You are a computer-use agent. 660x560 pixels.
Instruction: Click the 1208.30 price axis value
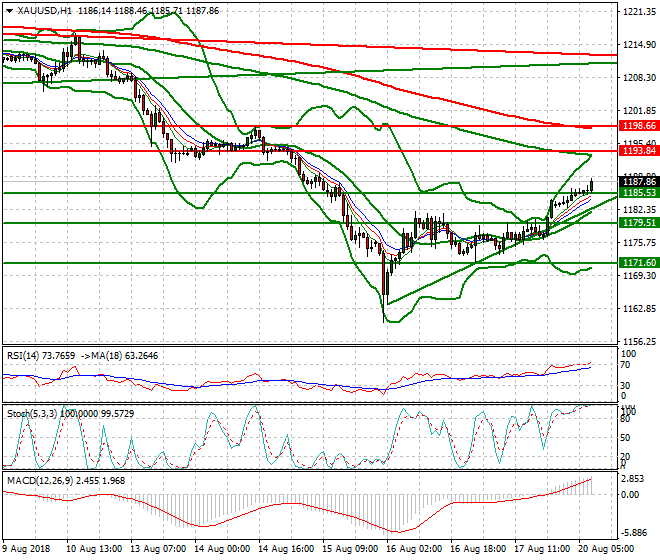639,77
